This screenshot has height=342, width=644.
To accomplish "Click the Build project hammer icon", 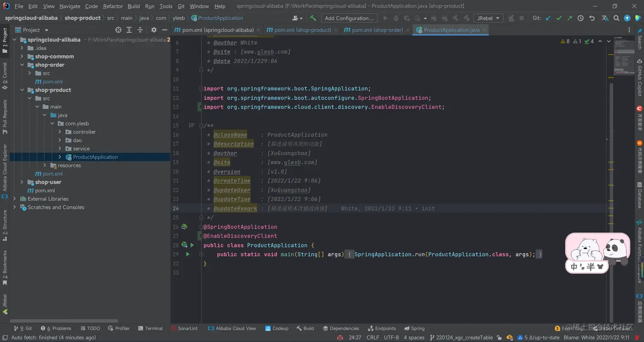I will 313,18.
